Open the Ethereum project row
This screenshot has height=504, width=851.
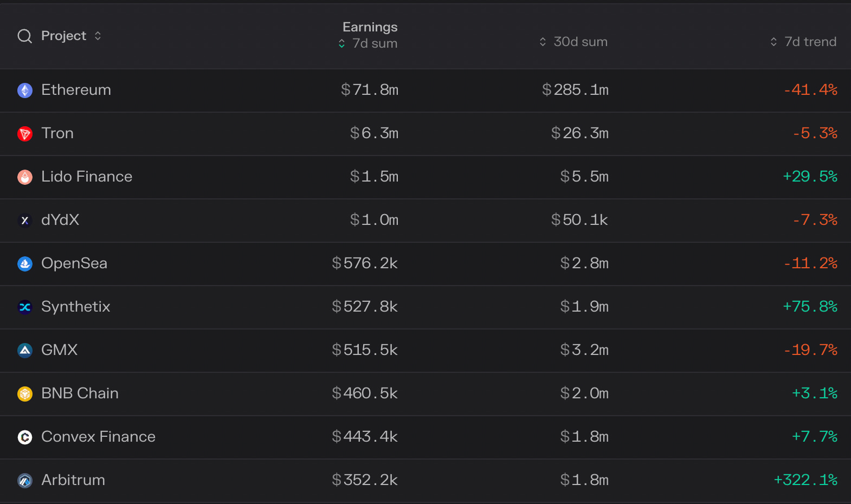point(425,91)
